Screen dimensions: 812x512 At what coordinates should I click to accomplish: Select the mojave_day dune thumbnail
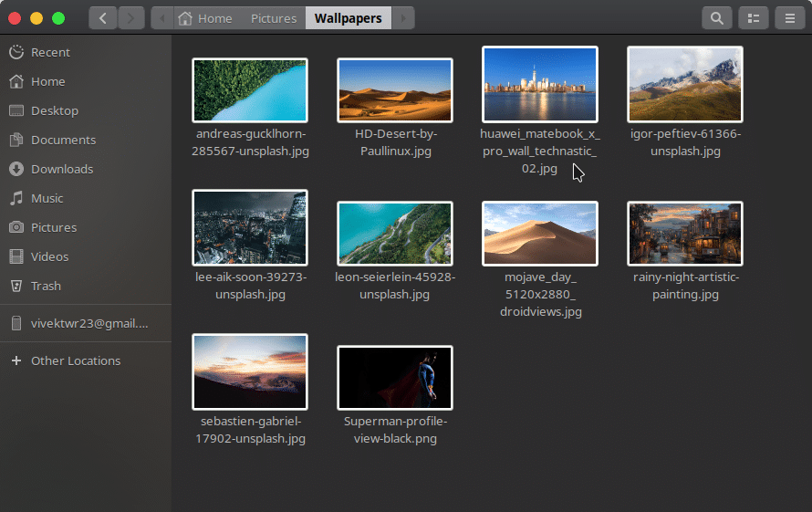pyautogui.click(x=540, y=234)
